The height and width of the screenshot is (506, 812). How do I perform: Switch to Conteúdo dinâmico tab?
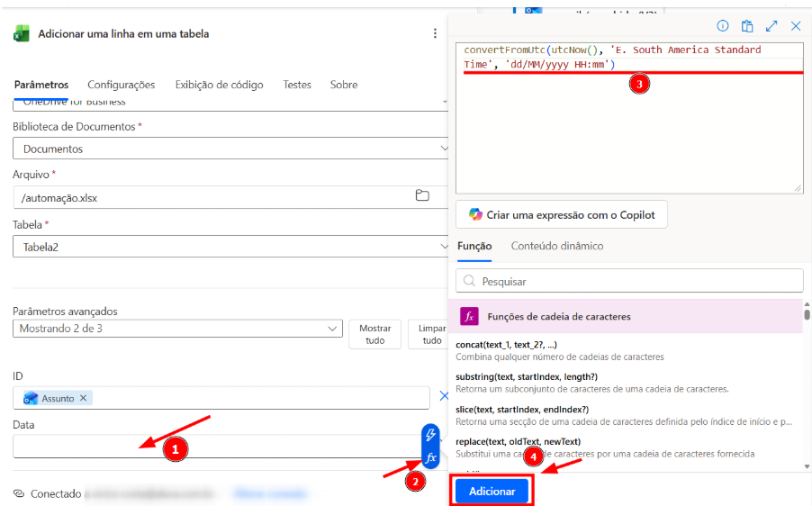tap(557, 246)
